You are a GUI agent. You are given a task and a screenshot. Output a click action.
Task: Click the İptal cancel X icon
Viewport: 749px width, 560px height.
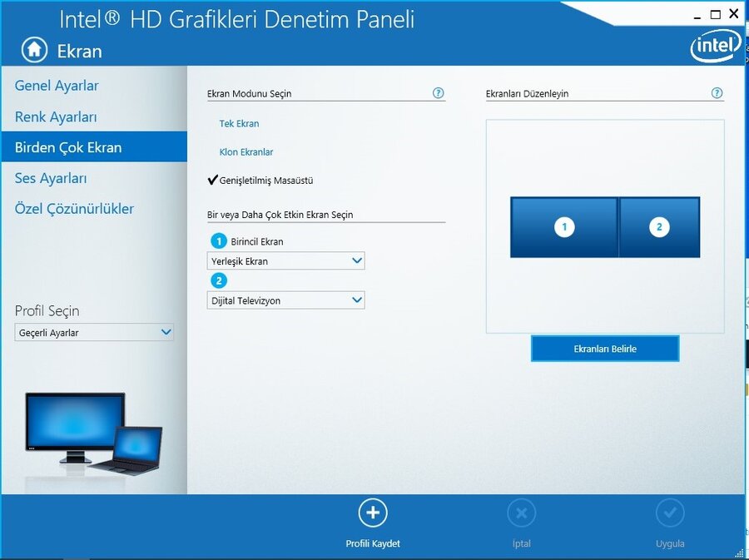pyautogui.click(x=522, y=513)
